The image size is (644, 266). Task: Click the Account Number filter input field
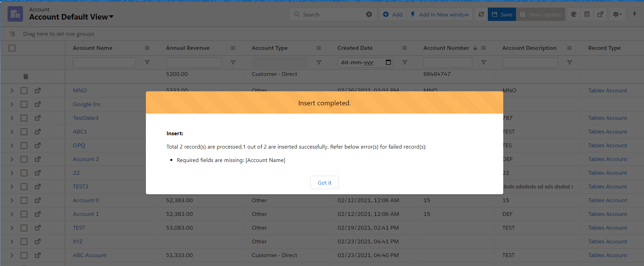[448, 62]
